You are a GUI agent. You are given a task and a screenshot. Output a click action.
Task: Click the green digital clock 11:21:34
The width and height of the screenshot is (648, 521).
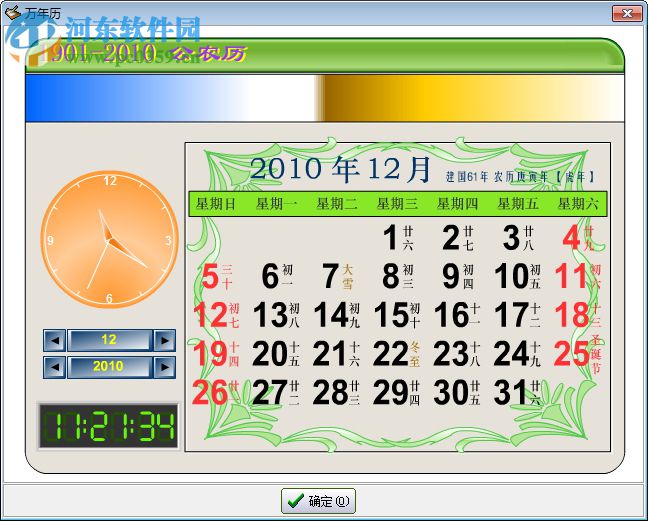pyautogui.click(x=108, y=426)
